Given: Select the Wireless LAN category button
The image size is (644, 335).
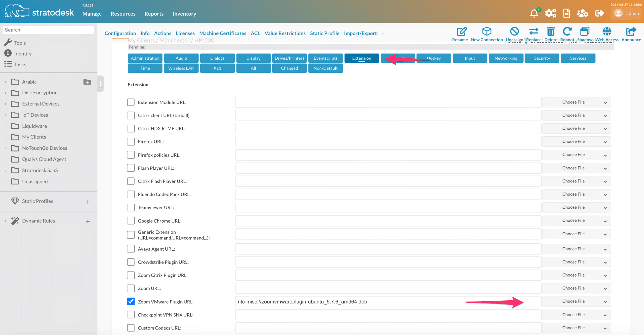Looking at the screenshot, I should coord(181,68).
